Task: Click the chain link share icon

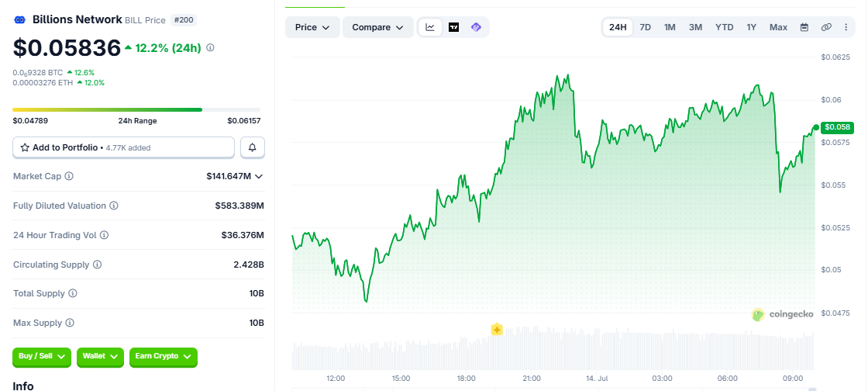Action: [826, 27]
